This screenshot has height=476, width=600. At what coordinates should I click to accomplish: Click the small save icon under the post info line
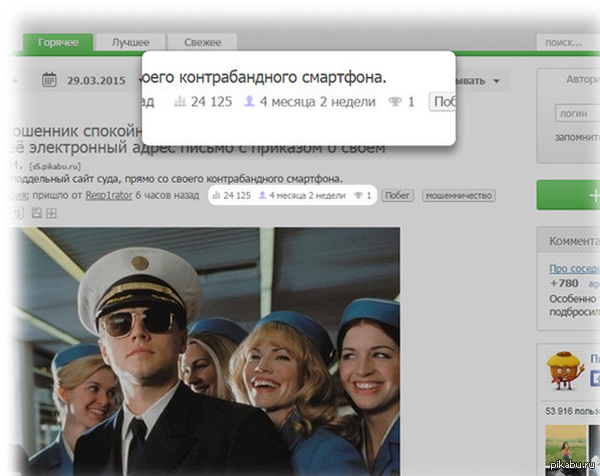point(37,212)
